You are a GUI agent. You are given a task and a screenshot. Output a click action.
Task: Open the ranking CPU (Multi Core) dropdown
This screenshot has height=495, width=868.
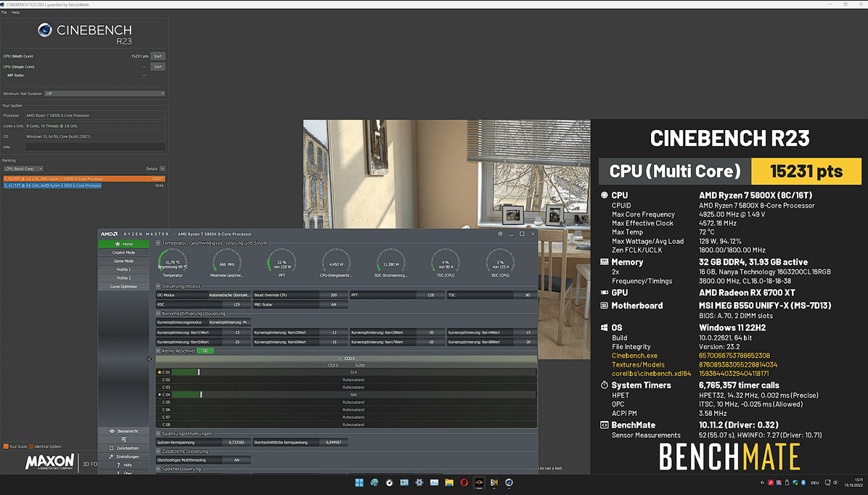(x=23, y=169)
